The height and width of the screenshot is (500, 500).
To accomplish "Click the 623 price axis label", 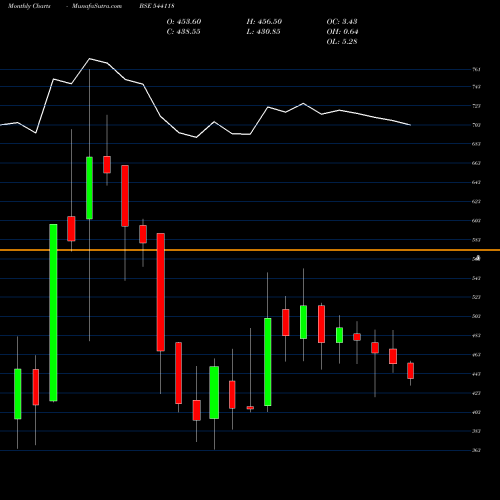I will [x=476, y=201].
